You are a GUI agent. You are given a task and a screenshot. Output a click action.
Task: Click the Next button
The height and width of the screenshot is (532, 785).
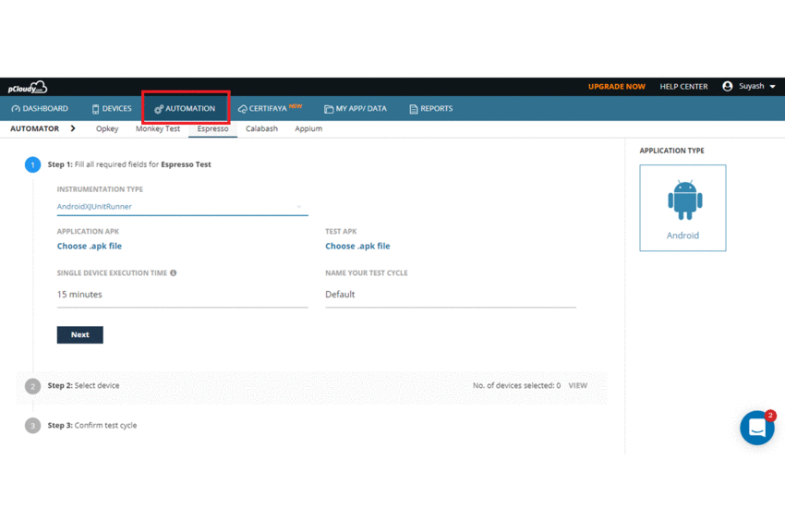(80, 335)
